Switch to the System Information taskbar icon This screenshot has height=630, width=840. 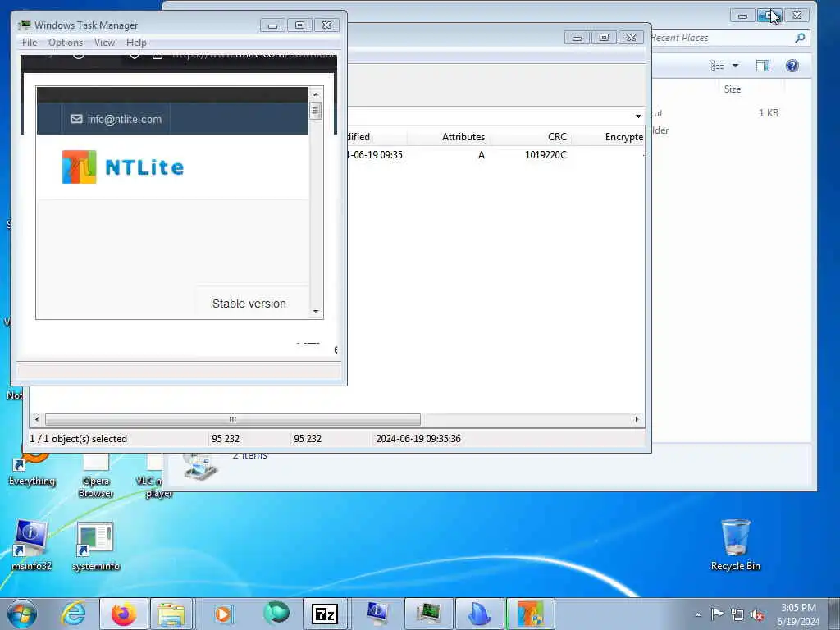[378, 614]
